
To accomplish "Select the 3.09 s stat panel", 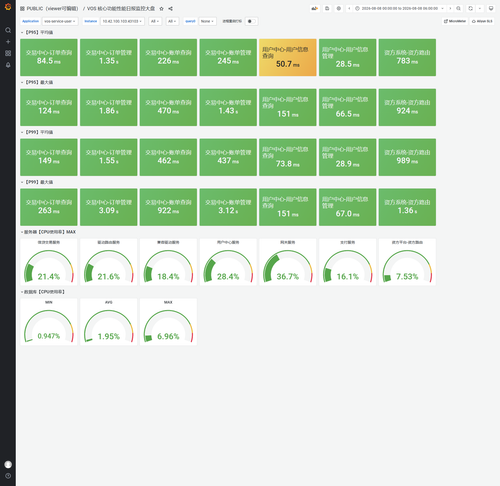I will (109, 207).
